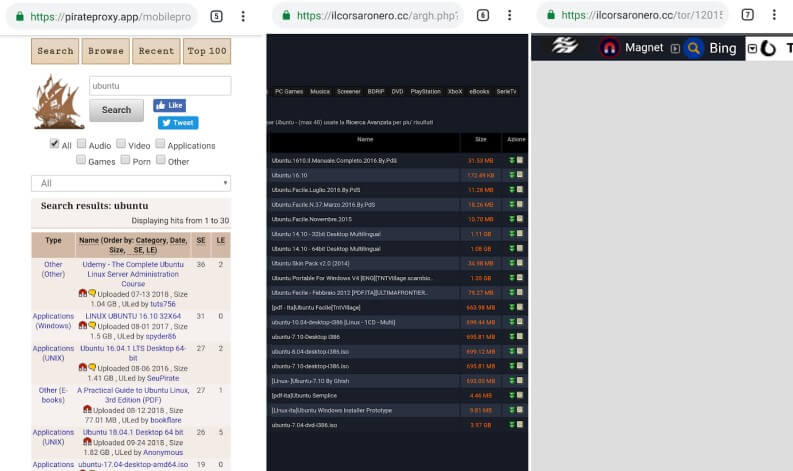Open Ubuntu Portable For Windows V4 torrent
The height and width of the screenshot is (471, 793).
351,278
